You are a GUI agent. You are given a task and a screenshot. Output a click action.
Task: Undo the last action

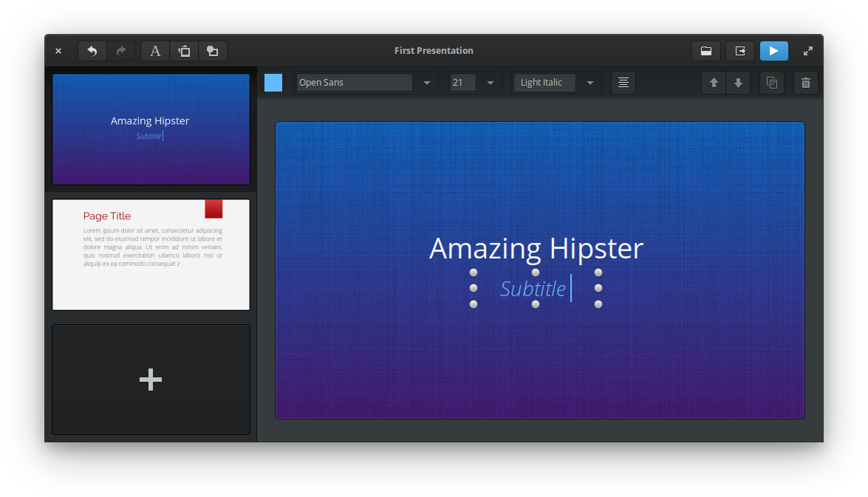point(92,51)
